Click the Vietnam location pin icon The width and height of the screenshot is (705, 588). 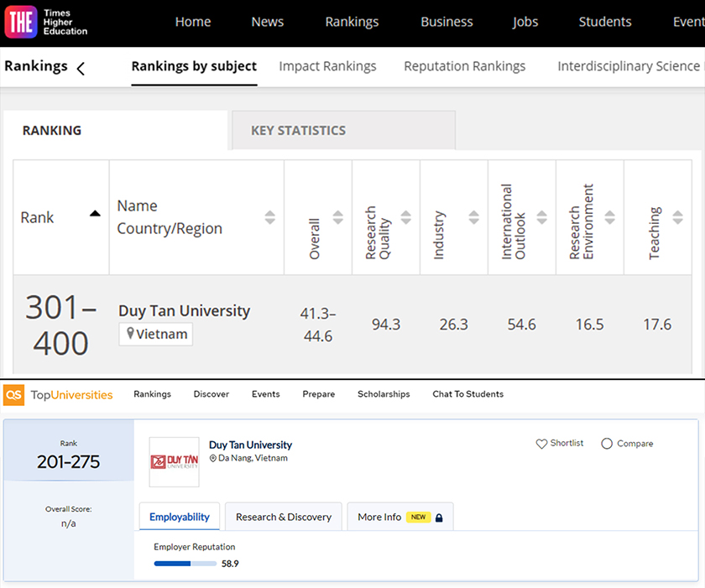tap(130, 333)
